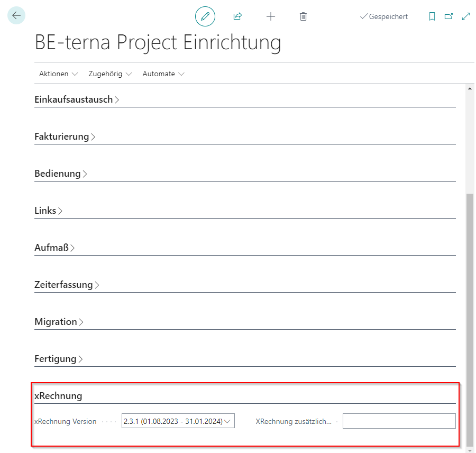Open the share icon
This screenshot has height=453, width=476.
237,16
